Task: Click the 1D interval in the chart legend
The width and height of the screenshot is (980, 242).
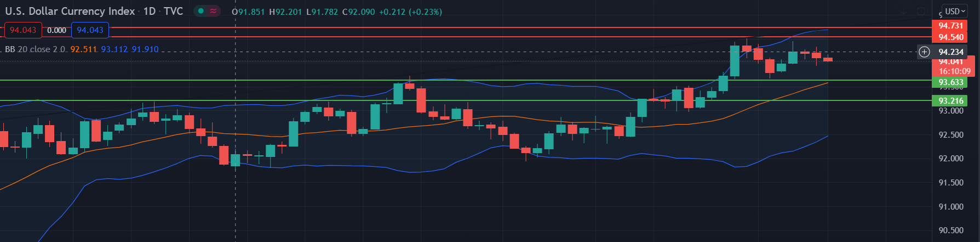Action: coord(150,11)
